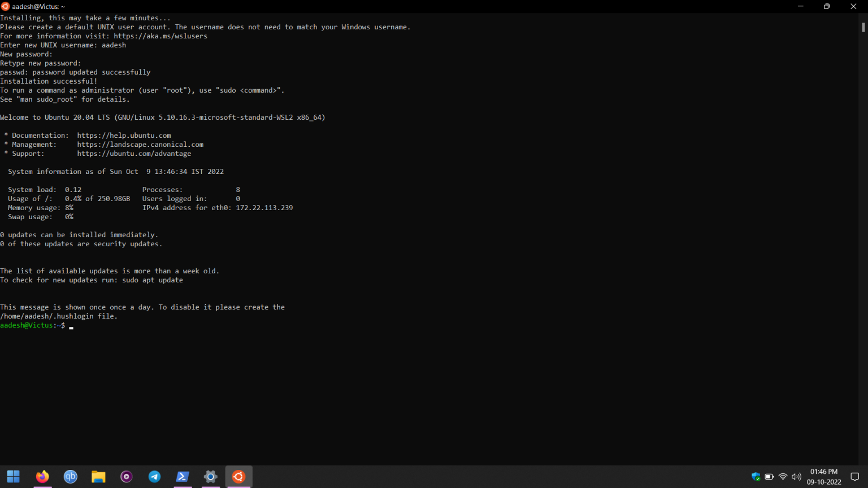Open the notification center
The height and width of the screenshot is (488, 868).
855,477
